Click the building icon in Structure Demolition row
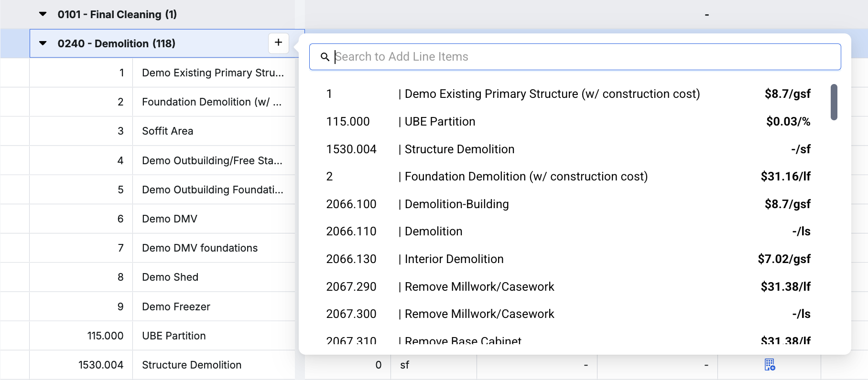 (x=770, y=365)
